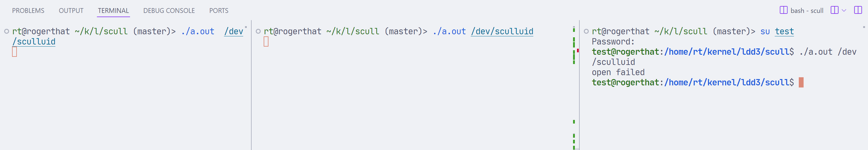Screen dimensions: 868x150
Task: Click the underlined test link after su
Action: click(x=784, y=31)
